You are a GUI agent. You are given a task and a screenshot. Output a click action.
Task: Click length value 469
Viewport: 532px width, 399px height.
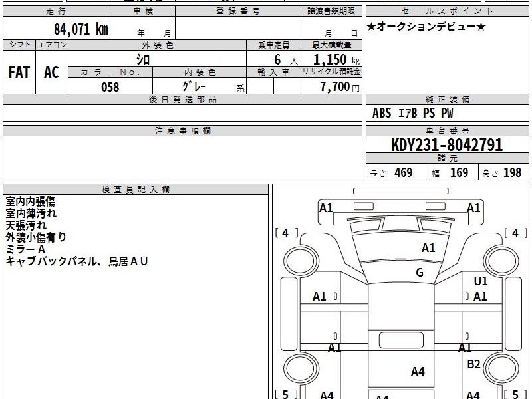tap(404, 172)
